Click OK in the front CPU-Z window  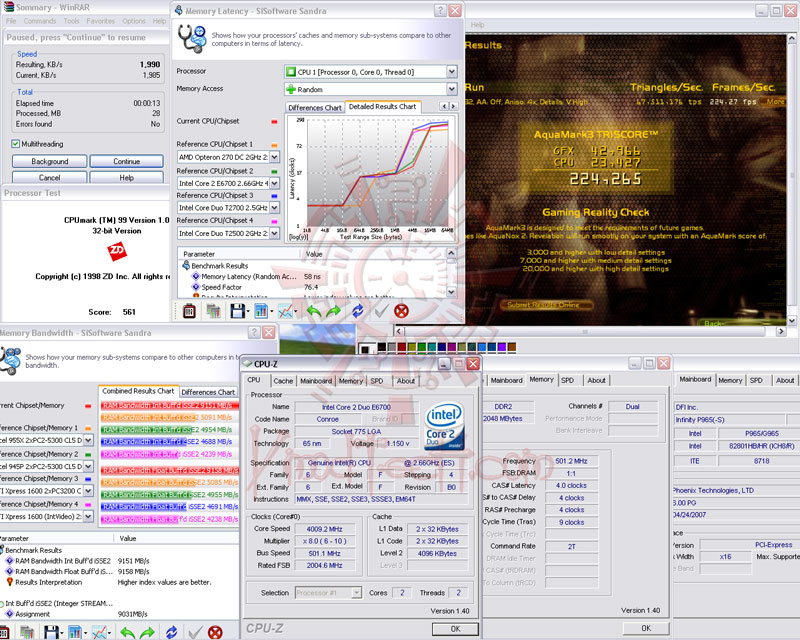click(455, 629)
